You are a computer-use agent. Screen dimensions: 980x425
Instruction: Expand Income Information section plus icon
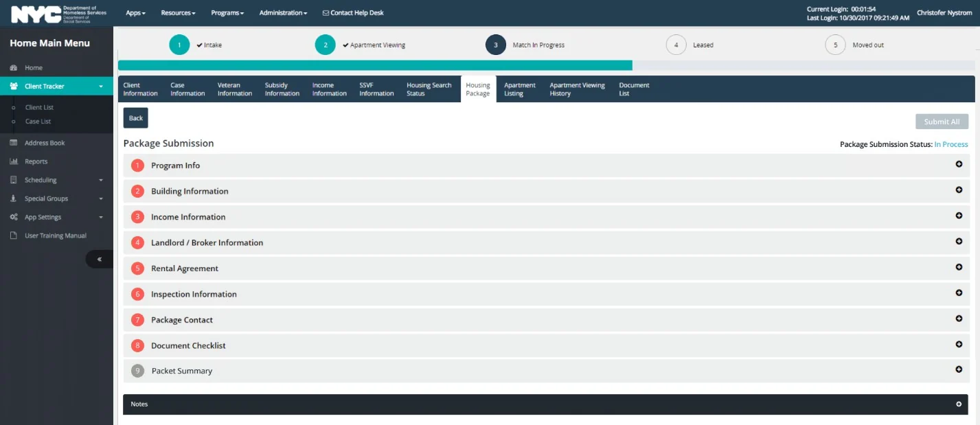(959, 216)
